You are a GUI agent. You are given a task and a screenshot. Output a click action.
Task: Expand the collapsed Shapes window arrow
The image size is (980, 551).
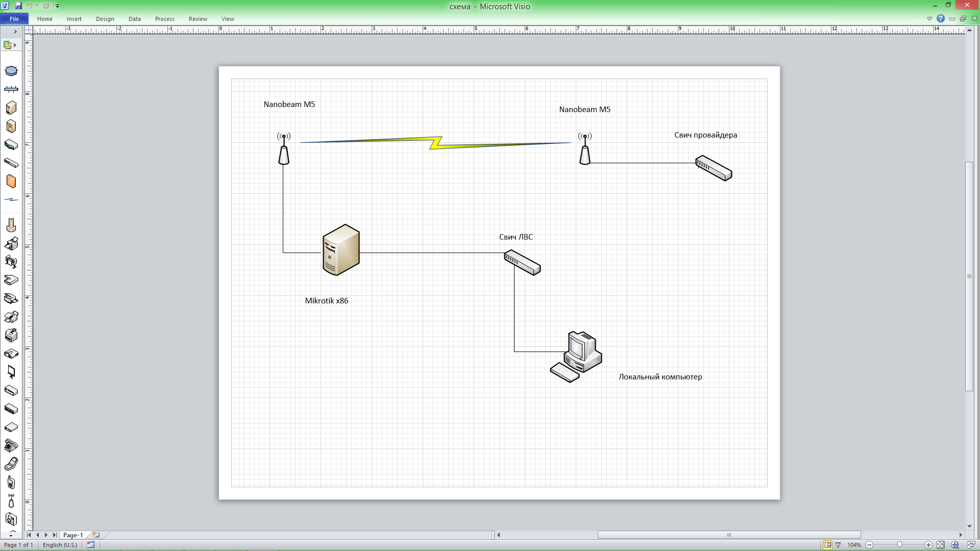(15, 31)
